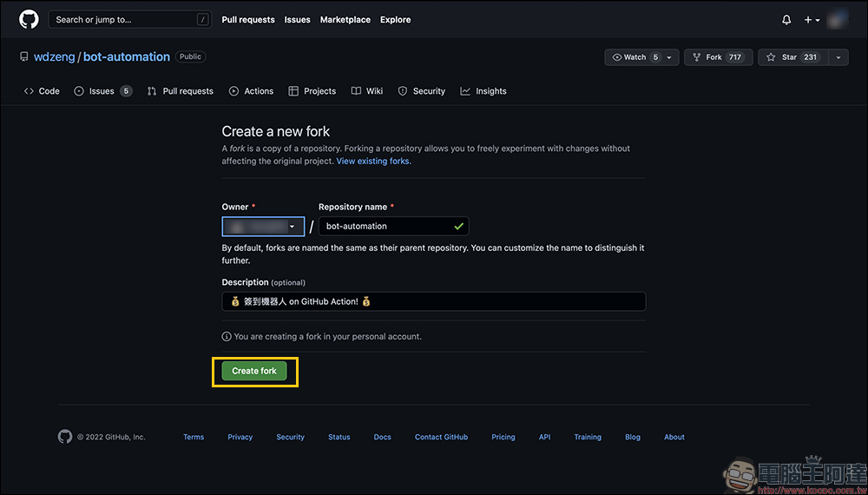Click the Repository name input field
This screenshot has height=495, width=868.
pos(386,227)
